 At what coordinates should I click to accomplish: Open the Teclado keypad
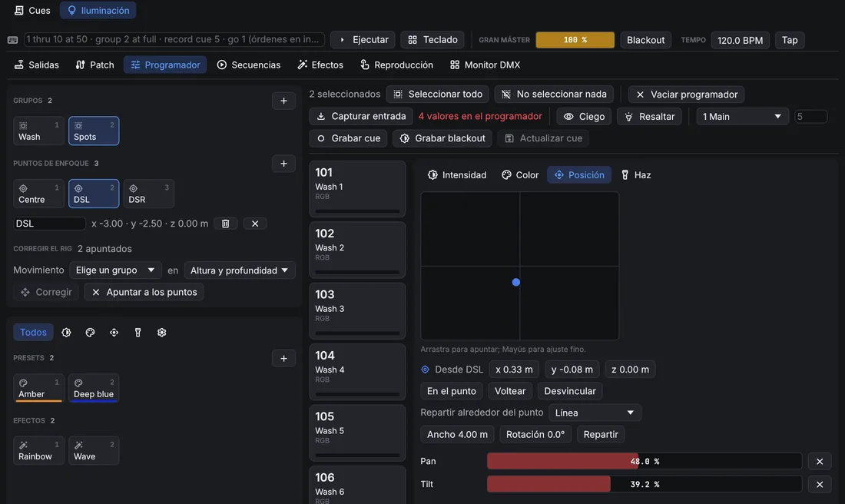tap(432, 40)
